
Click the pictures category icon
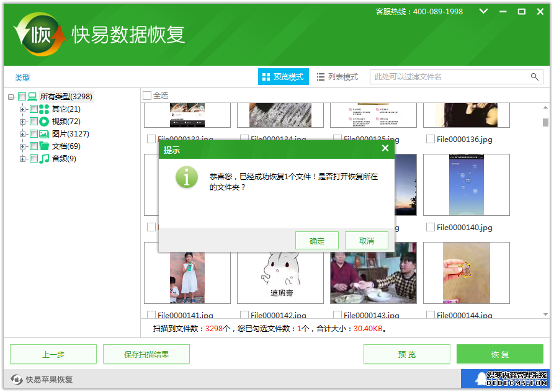[x=44, y=134]
